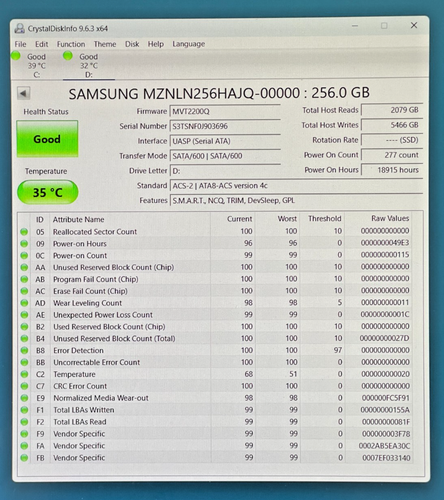Switch to the C: drive tab showing 39 °C
This screenshot has width=444, height=500.
pos(37,65)
